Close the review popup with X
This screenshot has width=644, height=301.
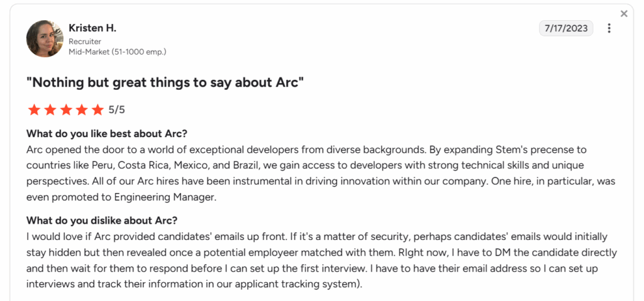point(624,14)
